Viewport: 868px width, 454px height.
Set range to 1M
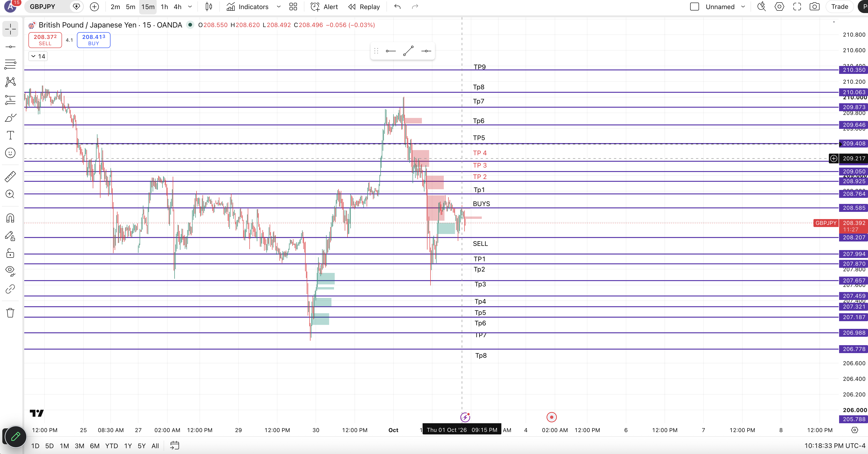click(64, 446)
